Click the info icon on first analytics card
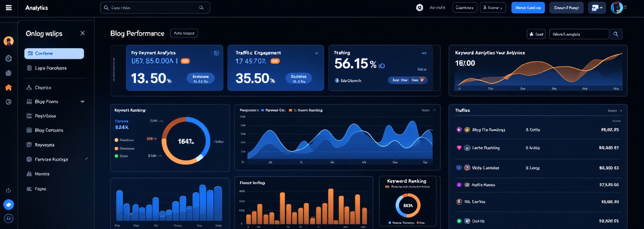Image resolution: width=644 pixels, height=229 pixels. click(x=216, y=53)
